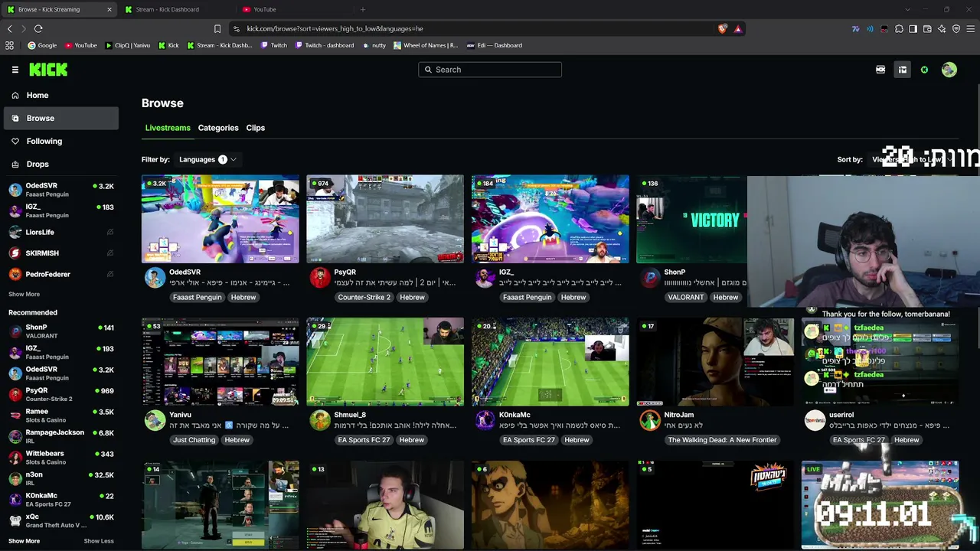The height and width of the screenshot is (551, 980).
Task: Open the NitroJam stream thumbnail
Action: [x=715, y=362]
